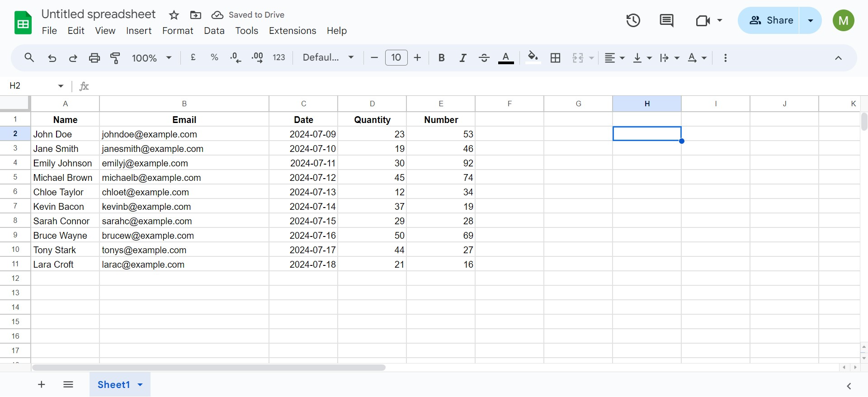Decrease font size with minus button

[374, 58]
